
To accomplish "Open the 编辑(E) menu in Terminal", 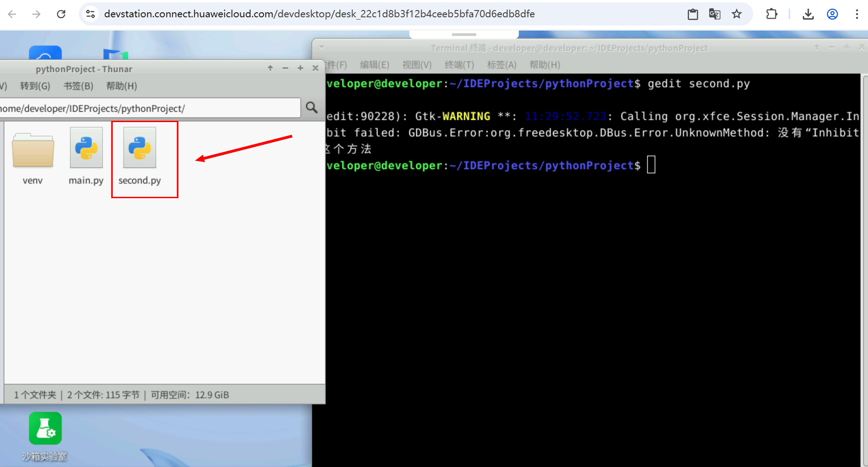I will pos(375,65).
